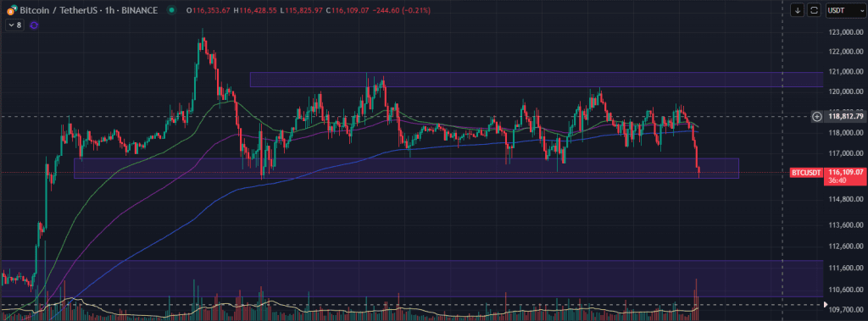
Task: Click the 112,600.00 price scale label
Action: (x=847, y=246)
